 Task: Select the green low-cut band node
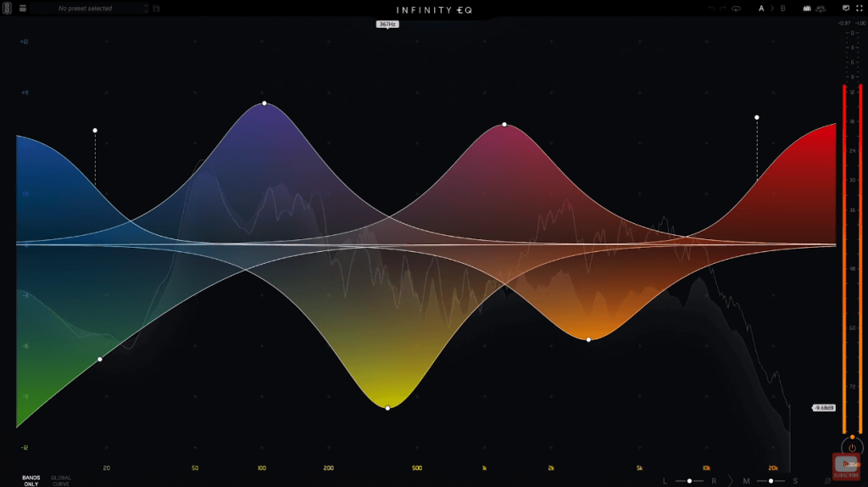100,359
